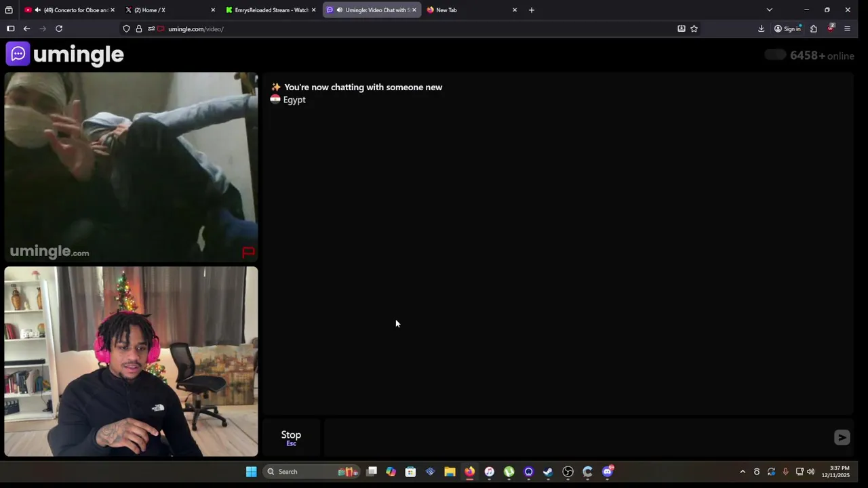Bookmark this page with the star
The width and height of the screenshot is (868, 488).
click(x=694, y=28)
